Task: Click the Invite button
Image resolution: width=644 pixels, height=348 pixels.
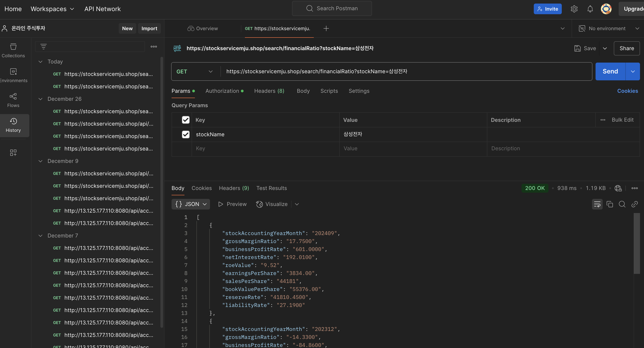Action: click(548, 9)
